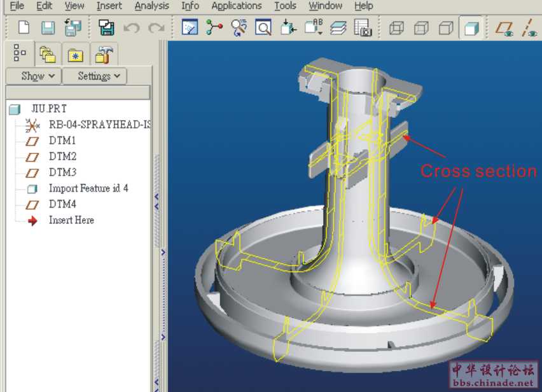542x392 pixels.
Task: Click the Repaint screen icon
Action: 190,28
